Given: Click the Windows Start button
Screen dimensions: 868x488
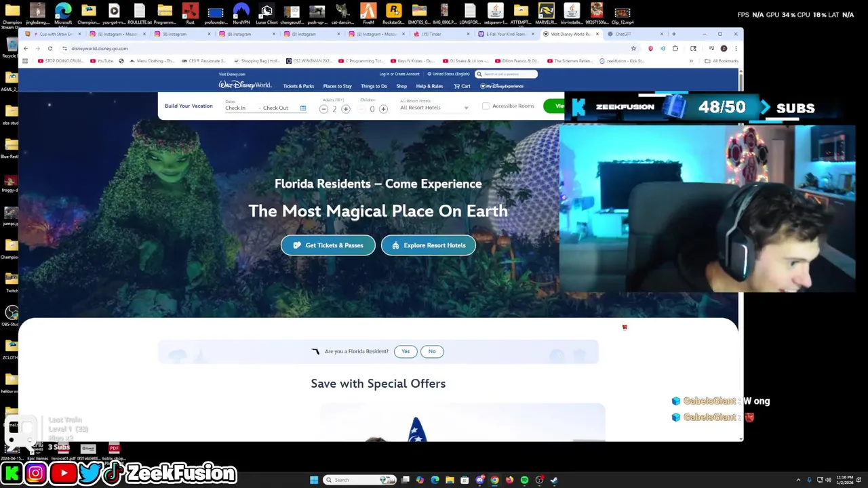Looking at the screenshot, I should pos(314,480).
